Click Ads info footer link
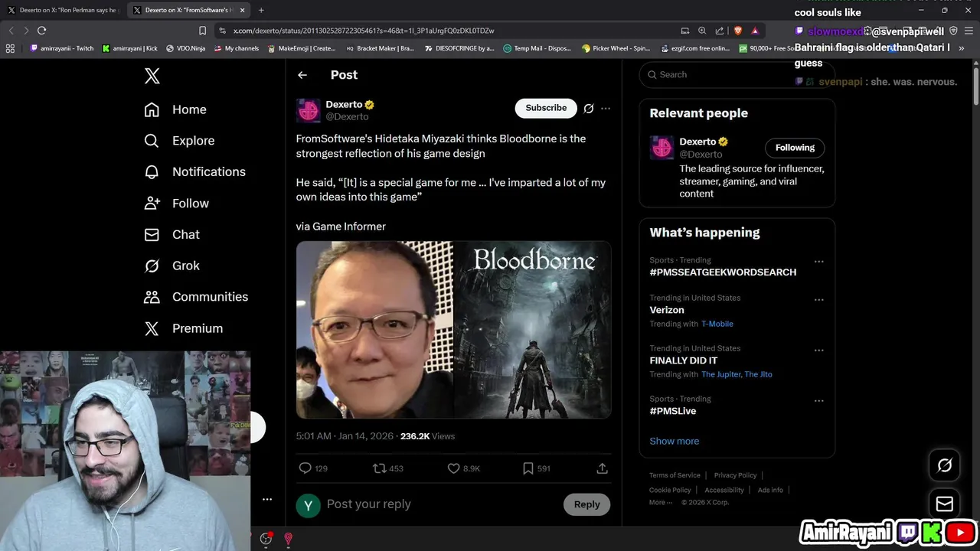The height and width of the screenshot is (551, 980). (x=770, y=490)
